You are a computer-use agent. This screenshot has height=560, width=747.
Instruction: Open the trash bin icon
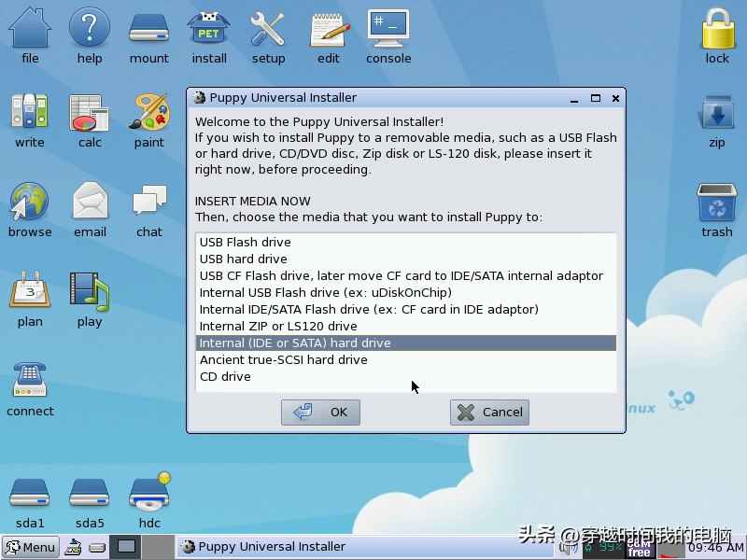coord(717,202)
